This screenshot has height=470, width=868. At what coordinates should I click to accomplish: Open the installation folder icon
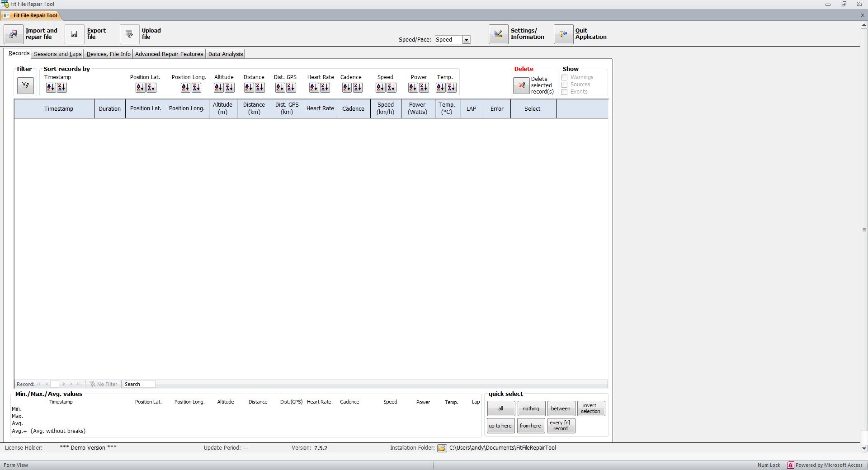coord(442,448)
